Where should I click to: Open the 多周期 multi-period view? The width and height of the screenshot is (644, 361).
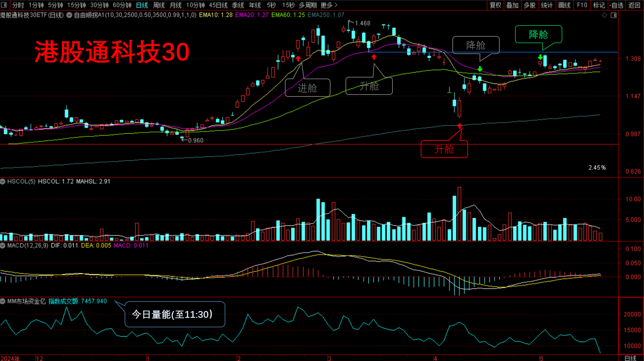308,5
